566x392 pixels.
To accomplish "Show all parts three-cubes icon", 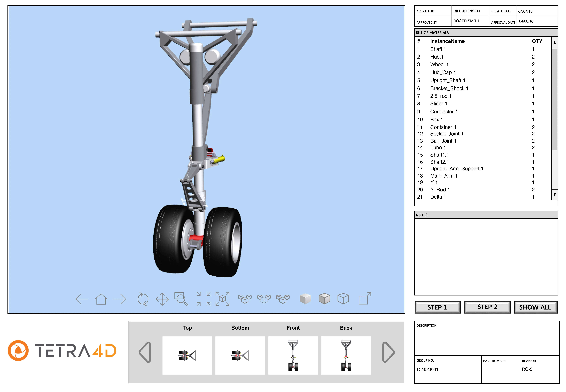I will tap(283, 299).
